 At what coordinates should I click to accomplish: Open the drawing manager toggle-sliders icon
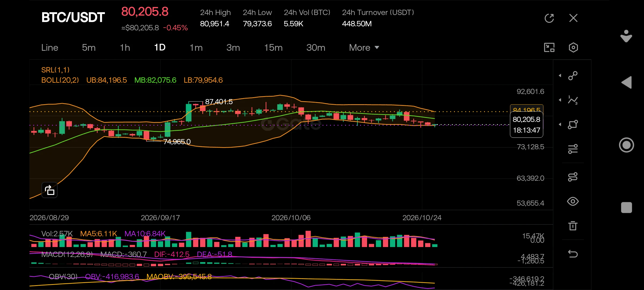pos(573,177)
